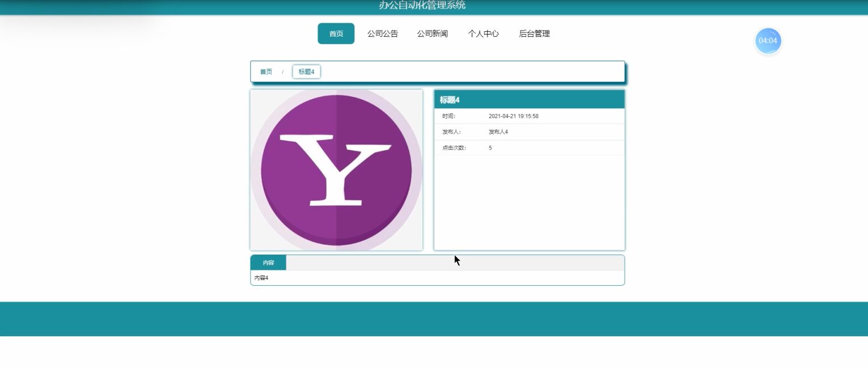Click the 办公自动化管理系统 site title
This screenshot has height=368, width=868.
[x=422, y=5]
